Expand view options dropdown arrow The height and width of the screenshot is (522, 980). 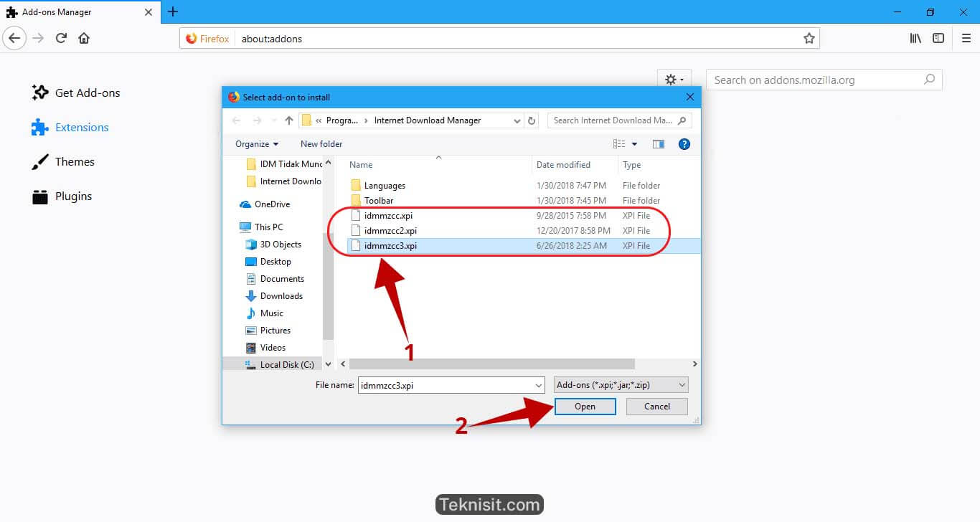pyautogui.click(x=634, y=144)
